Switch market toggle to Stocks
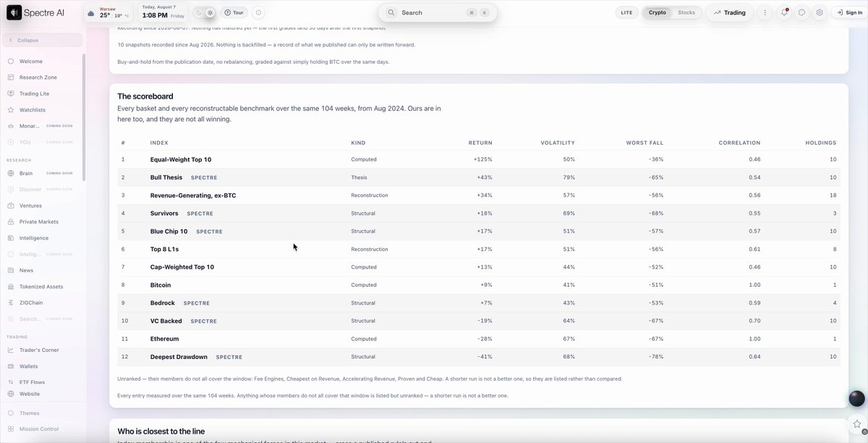This screenshot has width=868, height=443. (686, 12)
